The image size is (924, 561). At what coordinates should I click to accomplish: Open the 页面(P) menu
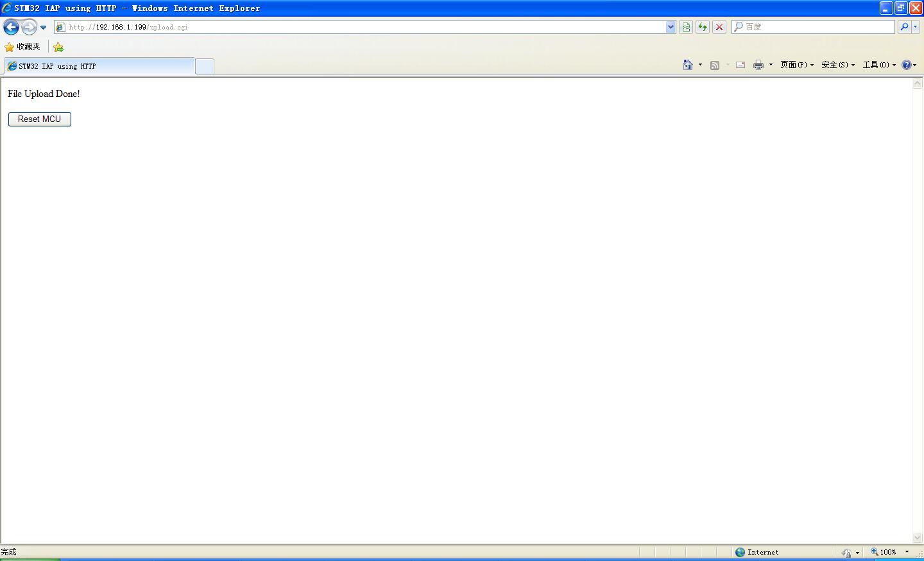point(797,65)
